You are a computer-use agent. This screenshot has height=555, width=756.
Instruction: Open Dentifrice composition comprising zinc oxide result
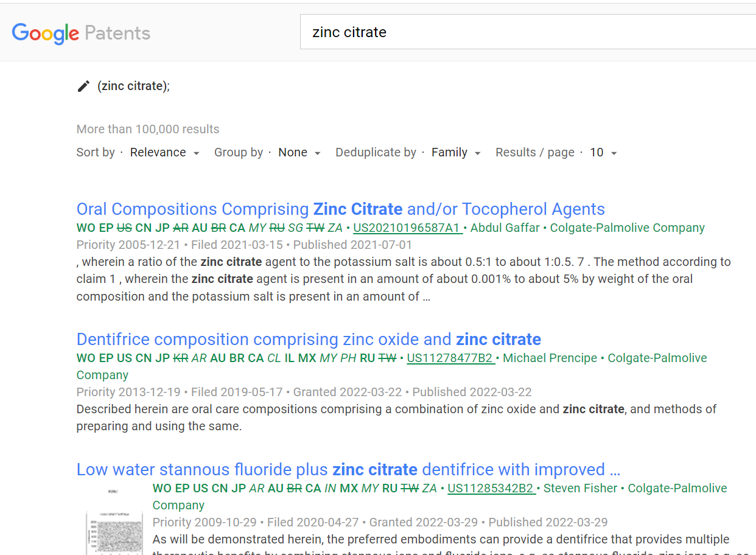[x=309, y=340]
